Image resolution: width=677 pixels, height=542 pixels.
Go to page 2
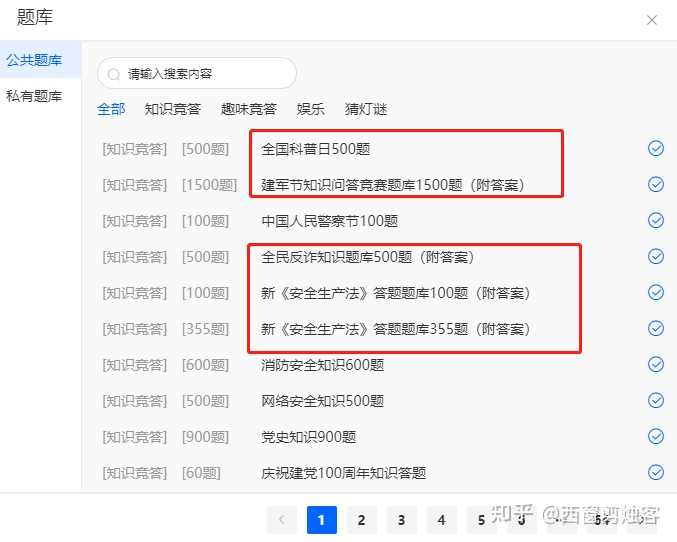[x=362, y=520]
